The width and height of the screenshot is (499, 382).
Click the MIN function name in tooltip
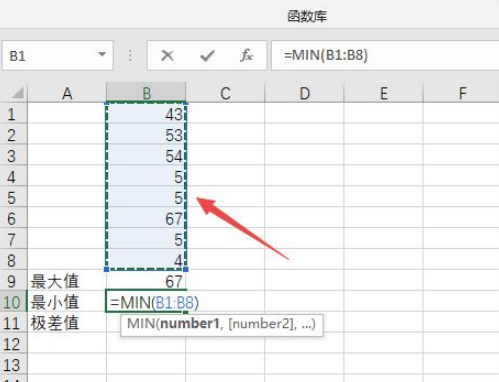(141, 324)
